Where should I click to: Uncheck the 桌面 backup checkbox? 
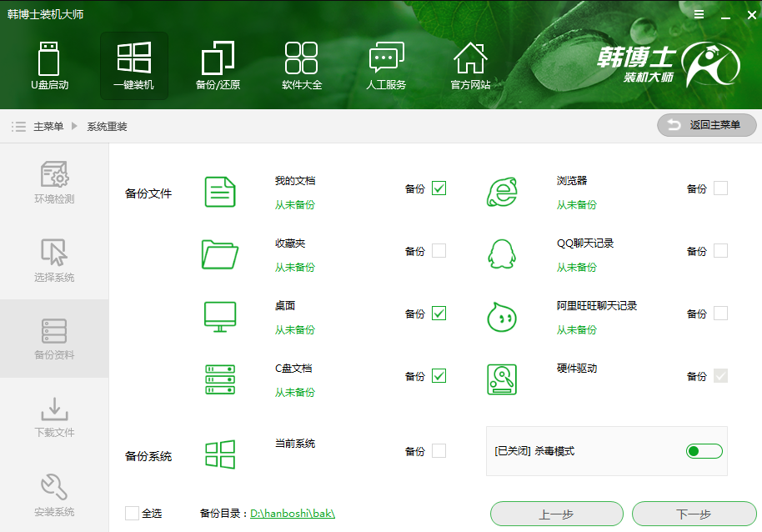439,314
